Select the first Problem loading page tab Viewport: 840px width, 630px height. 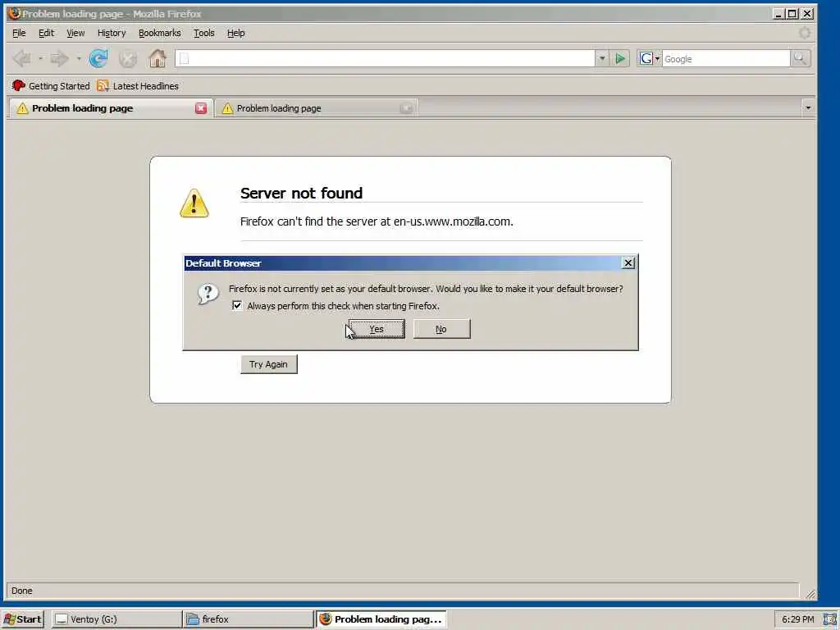tap(110, 108)
